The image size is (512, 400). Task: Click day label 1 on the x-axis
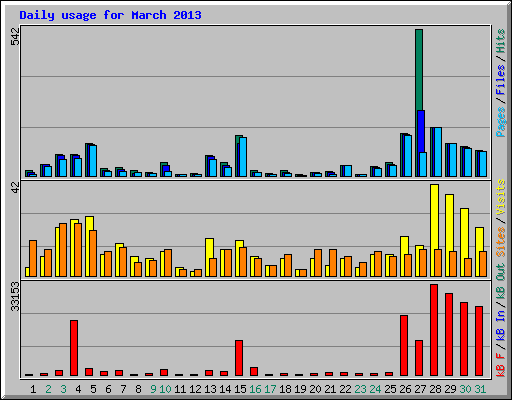tap(33, 389)
